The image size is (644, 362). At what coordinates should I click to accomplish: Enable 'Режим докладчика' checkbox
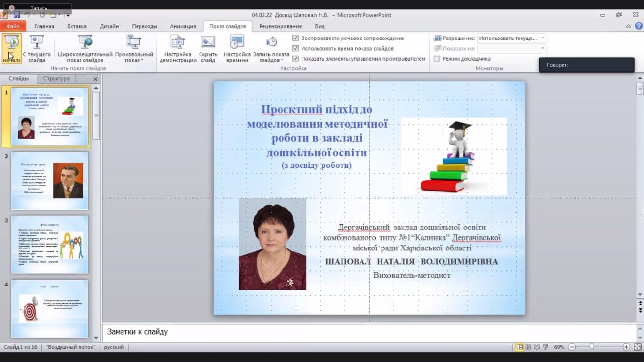[x=437, y=59]
